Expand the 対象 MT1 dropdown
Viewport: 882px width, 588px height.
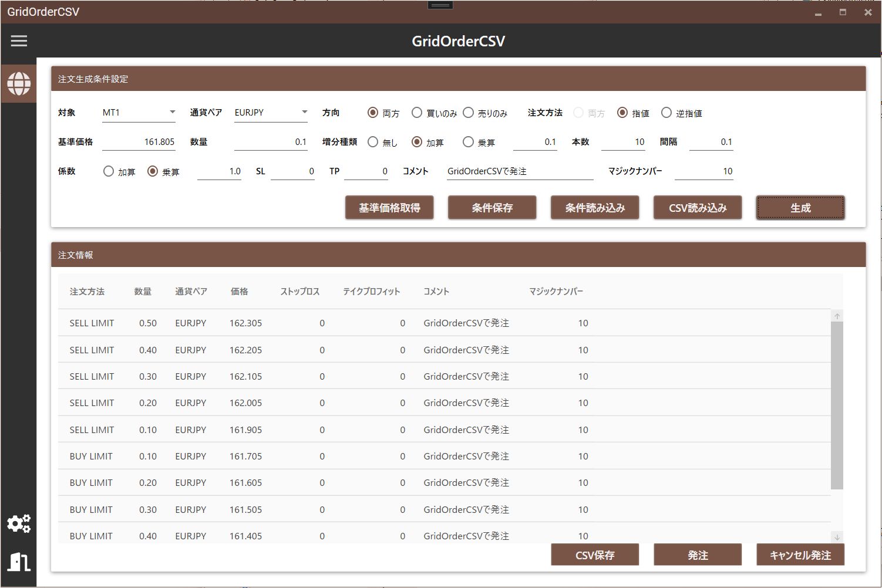[x=172, y=112]
